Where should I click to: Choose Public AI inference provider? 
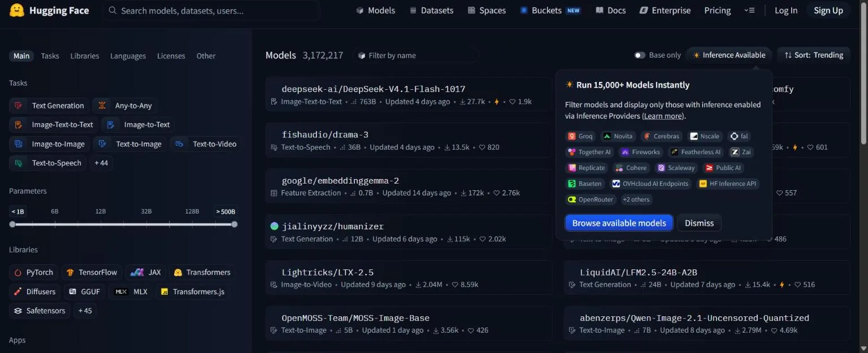tap(723, 168)
